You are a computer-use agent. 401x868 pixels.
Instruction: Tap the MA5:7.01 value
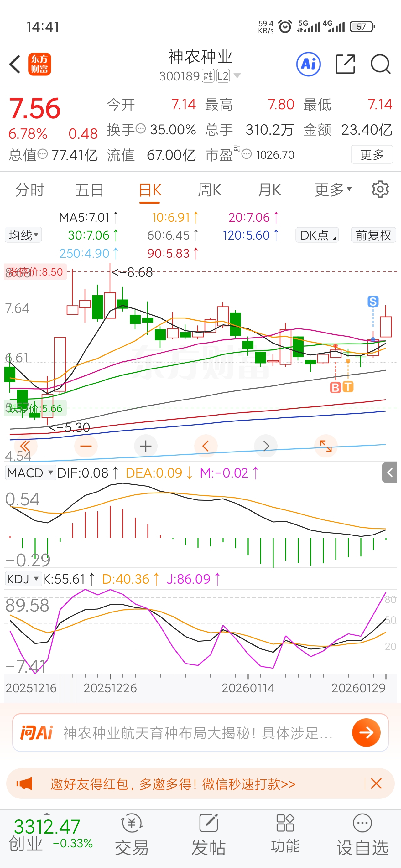click(x=89, y=218)
